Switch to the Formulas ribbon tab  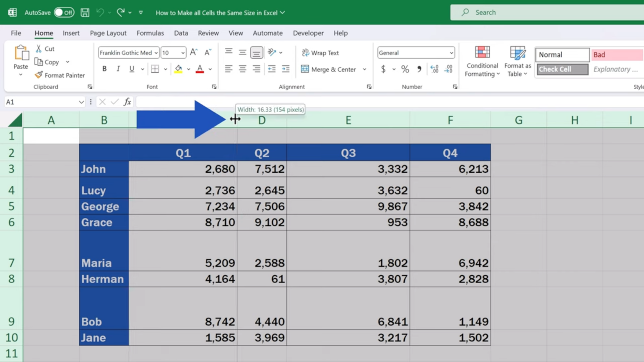150,33
